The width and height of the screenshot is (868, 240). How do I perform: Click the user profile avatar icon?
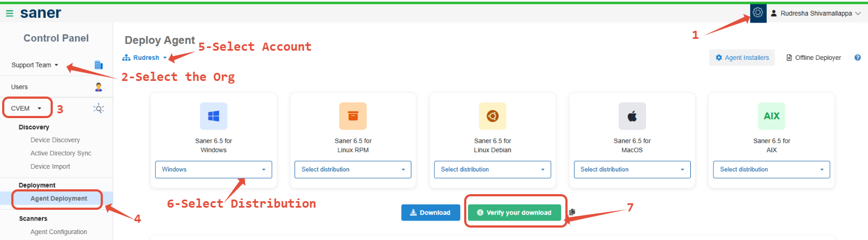[774, 13]
